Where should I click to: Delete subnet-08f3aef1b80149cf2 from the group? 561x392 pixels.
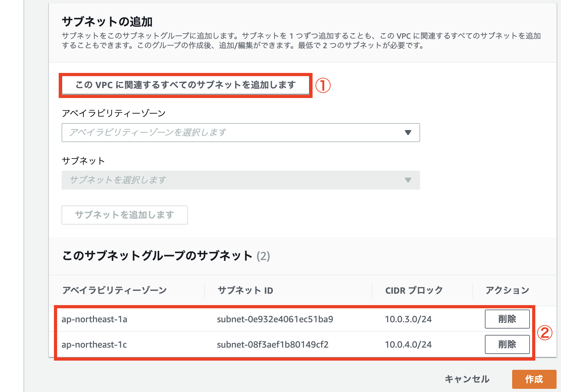coord(507,344)
